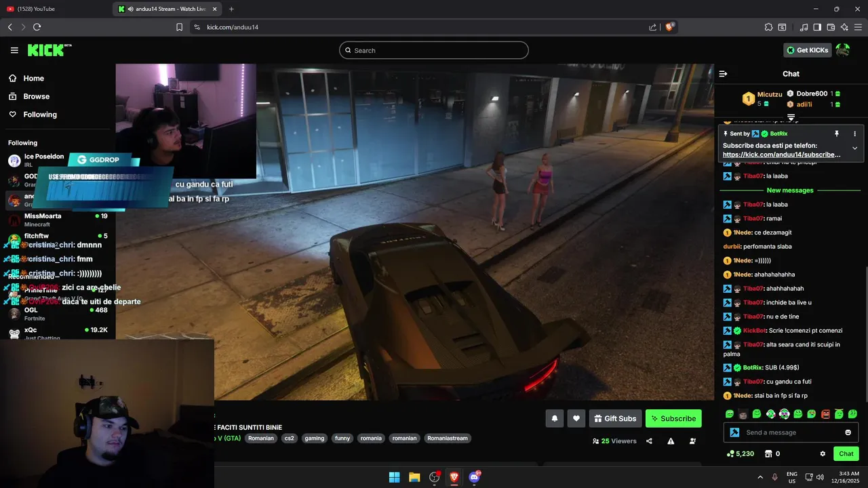Go back in browser history
The width and height of the screenshot is (868, 488).
click(9, 27)
